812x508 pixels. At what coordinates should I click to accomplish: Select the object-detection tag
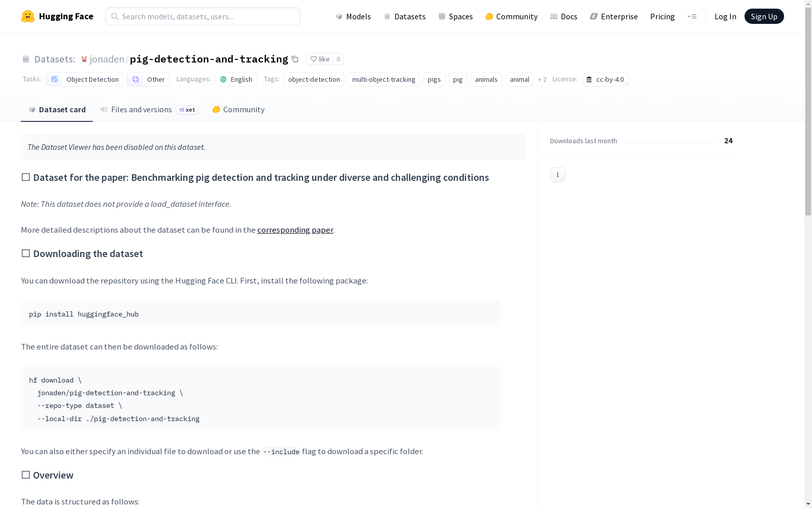[x=314, y=79]
